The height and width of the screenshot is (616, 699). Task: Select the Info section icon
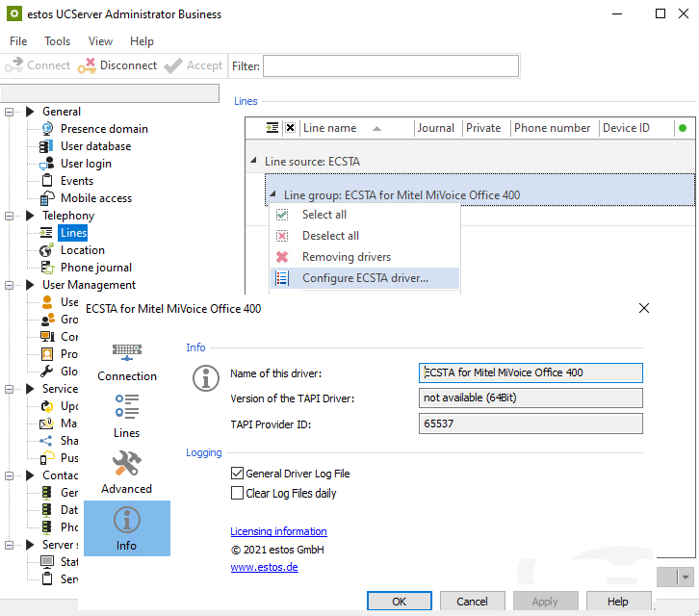(x=126, y=521)
